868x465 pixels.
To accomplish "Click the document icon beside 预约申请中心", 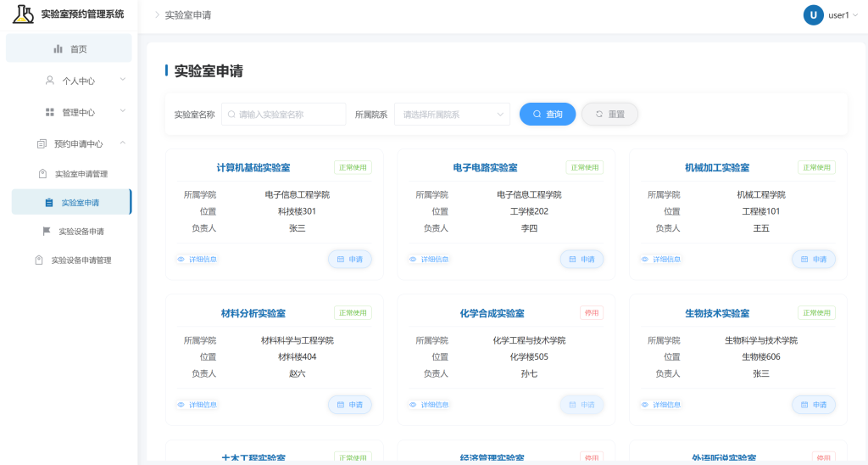I will (x=42, y=143).
